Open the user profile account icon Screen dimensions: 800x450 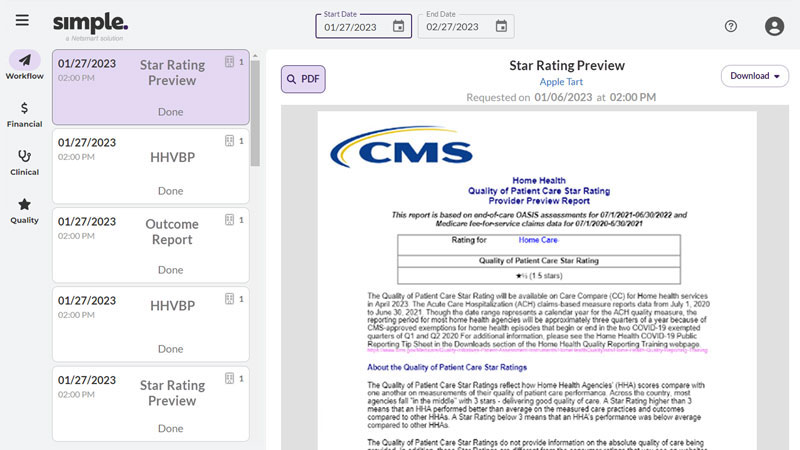tap(773, 27)
